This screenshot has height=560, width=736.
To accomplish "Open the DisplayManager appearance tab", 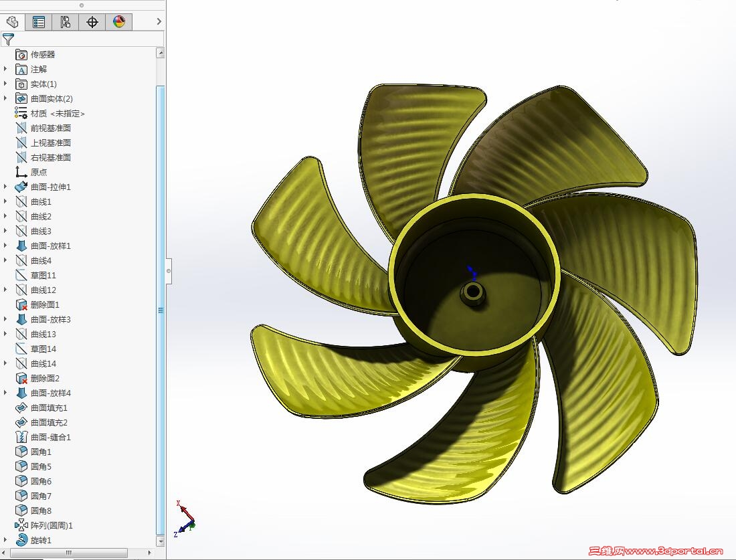I will click(118, 21).
